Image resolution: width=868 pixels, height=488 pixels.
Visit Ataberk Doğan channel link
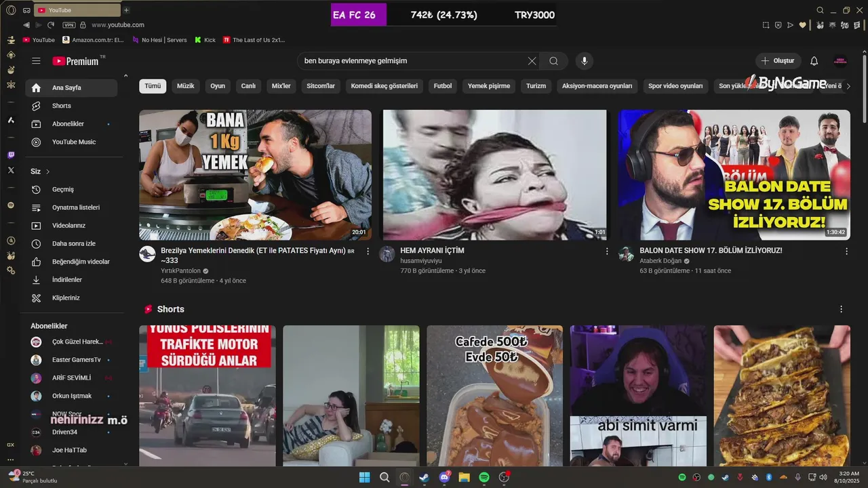coord(661,261)
